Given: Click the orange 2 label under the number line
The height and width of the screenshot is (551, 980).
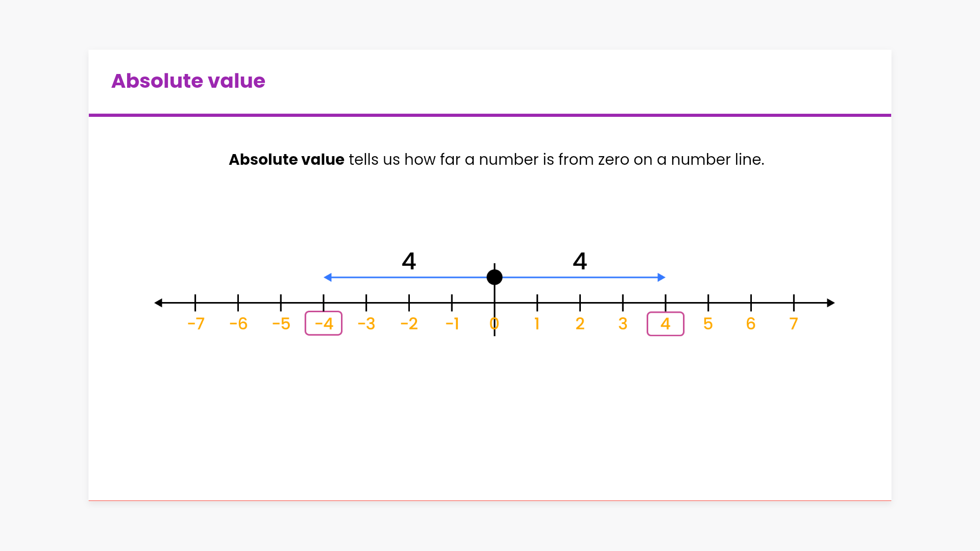Looking at the screenshot, I should point(580,324).
